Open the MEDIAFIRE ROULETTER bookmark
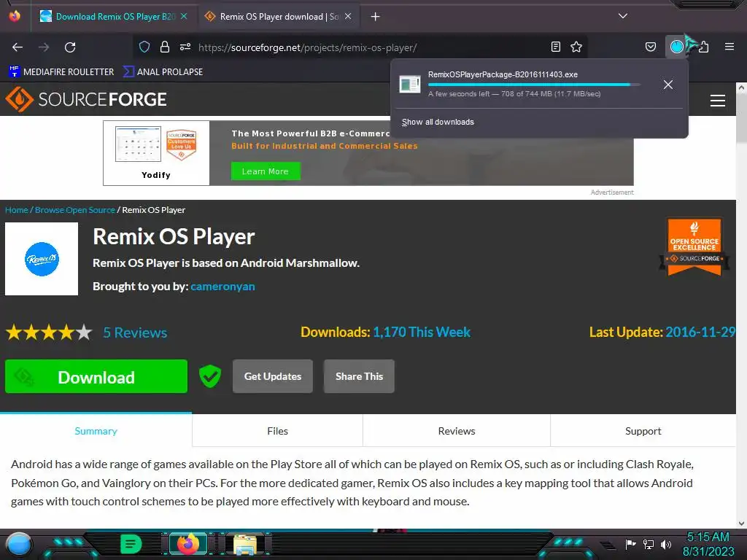Image resolution: width=747 pixels, height=560 pixels. (x=61, y=72)
